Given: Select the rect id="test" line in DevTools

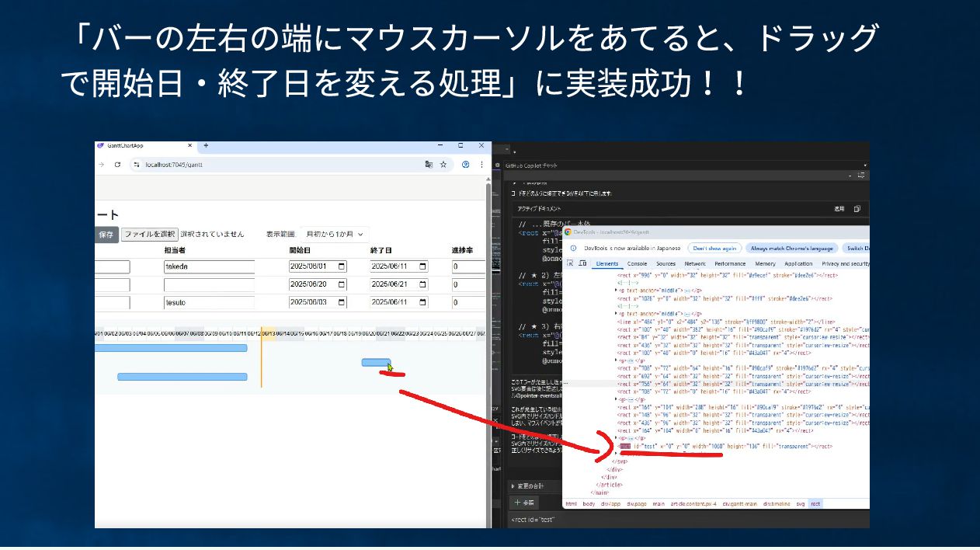Looking at the screenshot, I should point(725,447).
